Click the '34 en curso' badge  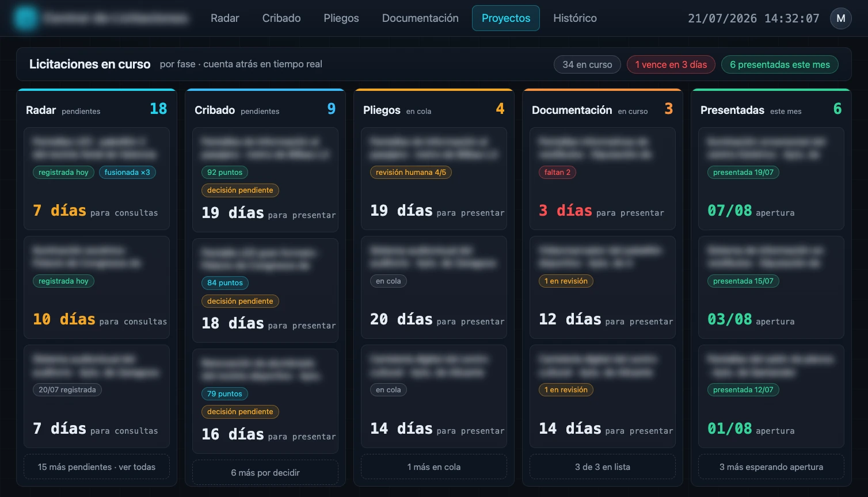pos(587,64)
